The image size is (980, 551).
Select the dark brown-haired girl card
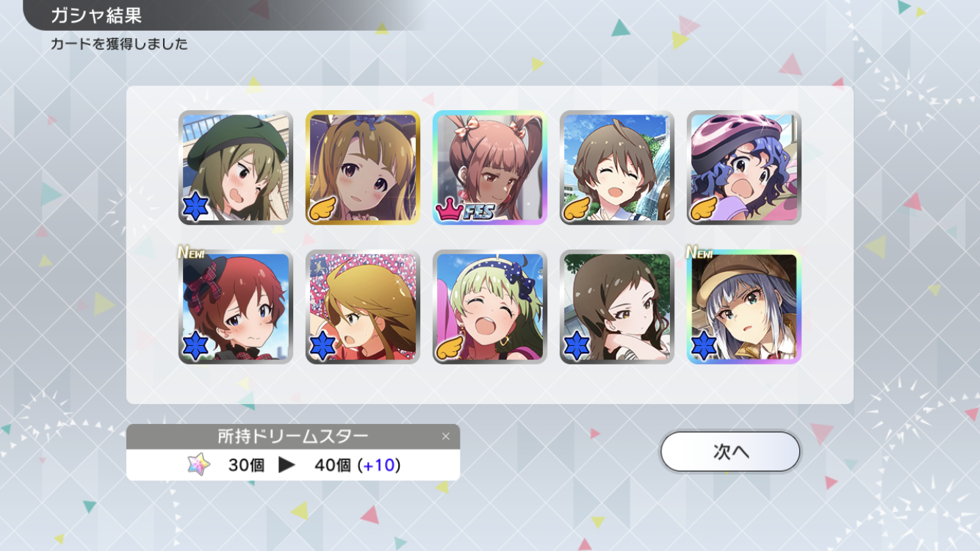pos(617,307)
